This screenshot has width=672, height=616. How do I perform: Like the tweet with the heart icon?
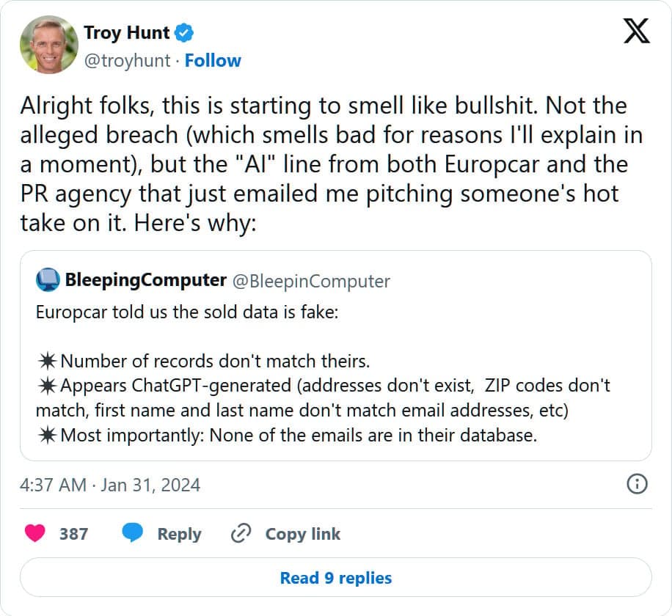[34, 533]
